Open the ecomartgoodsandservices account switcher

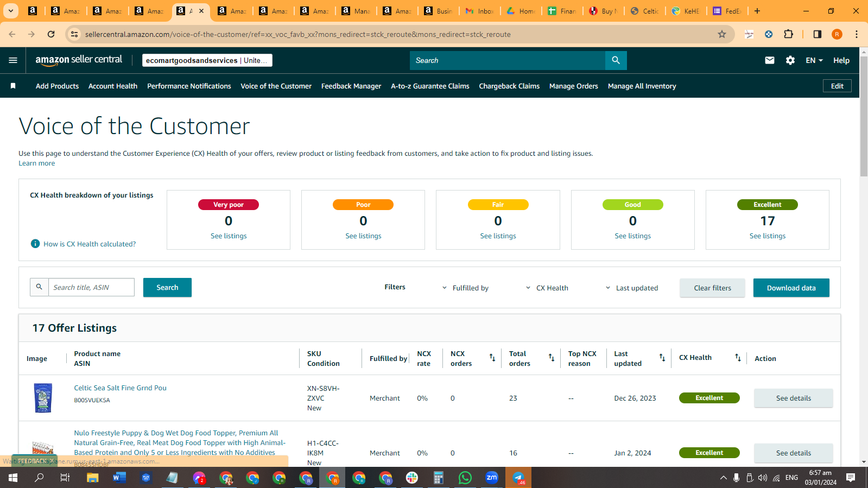(207, 60)
